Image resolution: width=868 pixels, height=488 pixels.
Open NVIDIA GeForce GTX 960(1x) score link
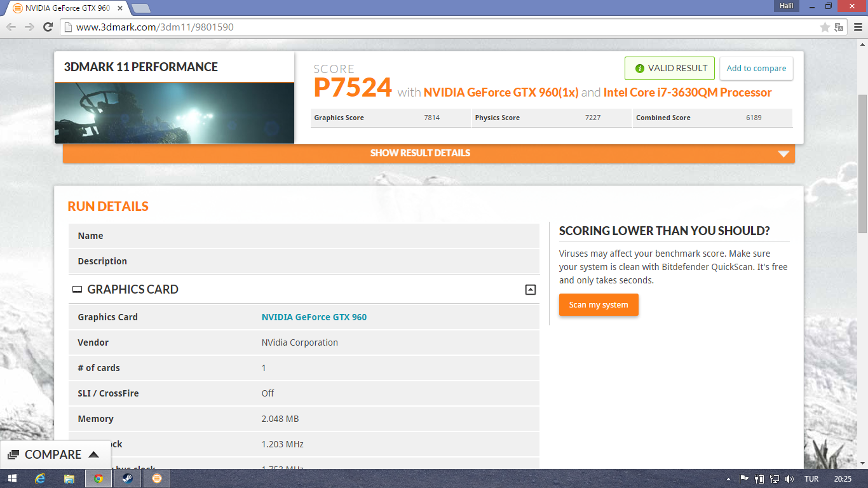coord(501,93)
